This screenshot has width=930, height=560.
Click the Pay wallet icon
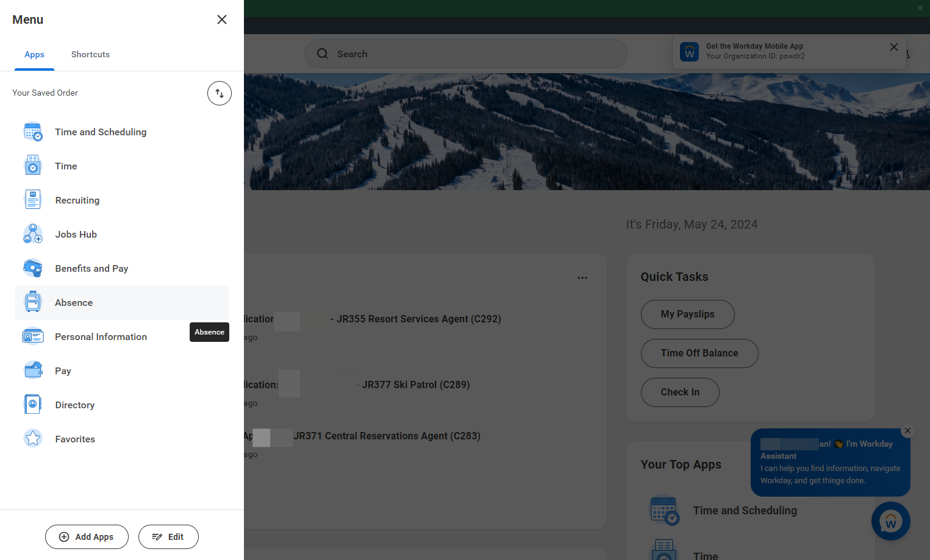point(33,370)
